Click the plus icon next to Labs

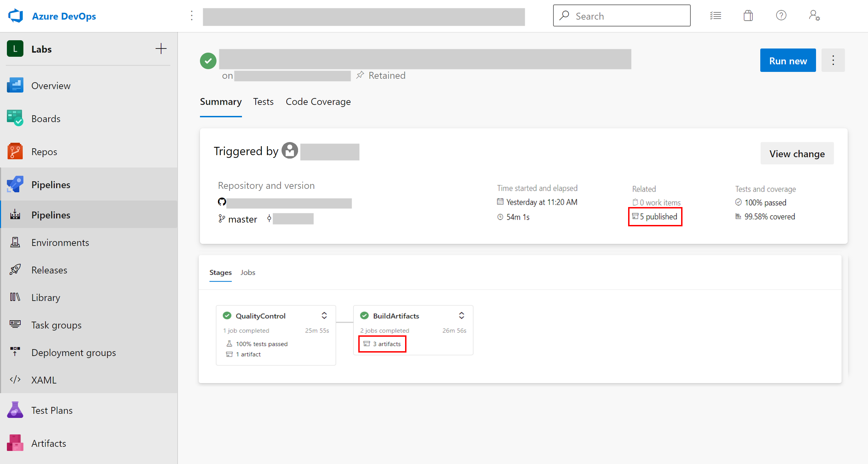pos(161,49)
